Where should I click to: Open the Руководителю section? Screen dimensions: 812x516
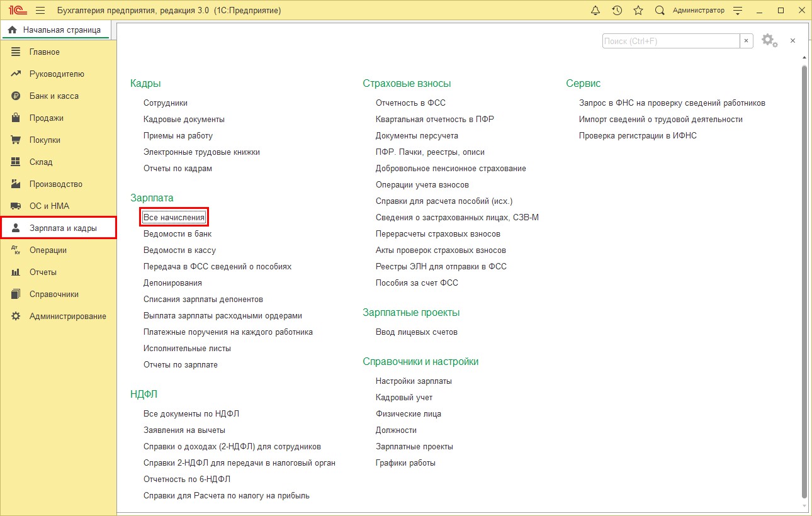58,74
